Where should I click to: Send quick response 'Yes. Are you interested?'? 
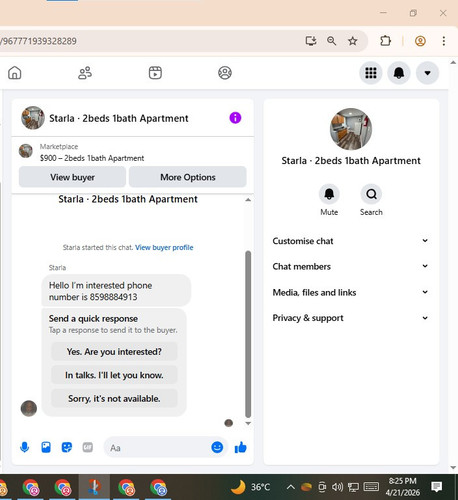pos(114,351)
